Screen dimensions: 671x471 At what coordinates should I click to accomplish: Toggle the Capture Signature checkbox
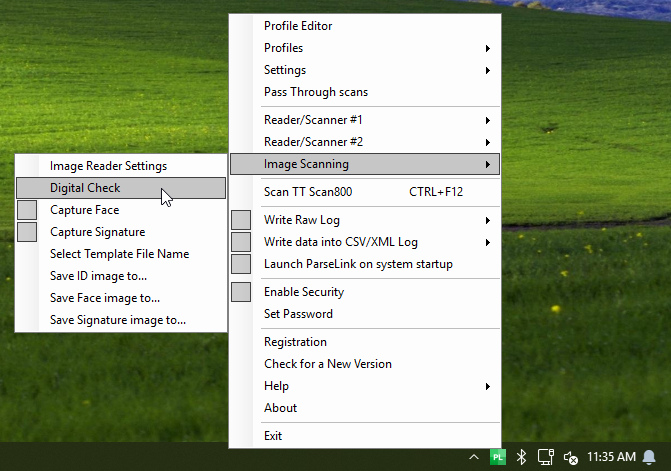(27, 232)
